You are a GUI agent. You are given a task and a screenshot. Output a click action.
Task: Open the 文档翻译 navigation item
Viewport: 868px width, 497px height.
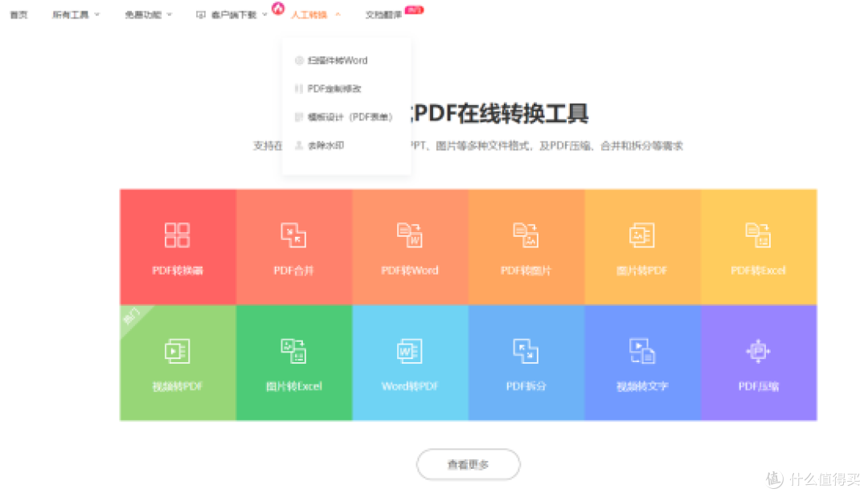(383, 15)
